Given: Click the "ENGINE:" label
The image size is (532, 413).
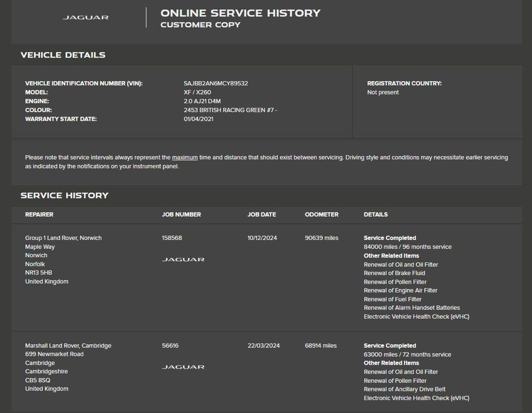Looking at the screenshot, I should 37,101.
